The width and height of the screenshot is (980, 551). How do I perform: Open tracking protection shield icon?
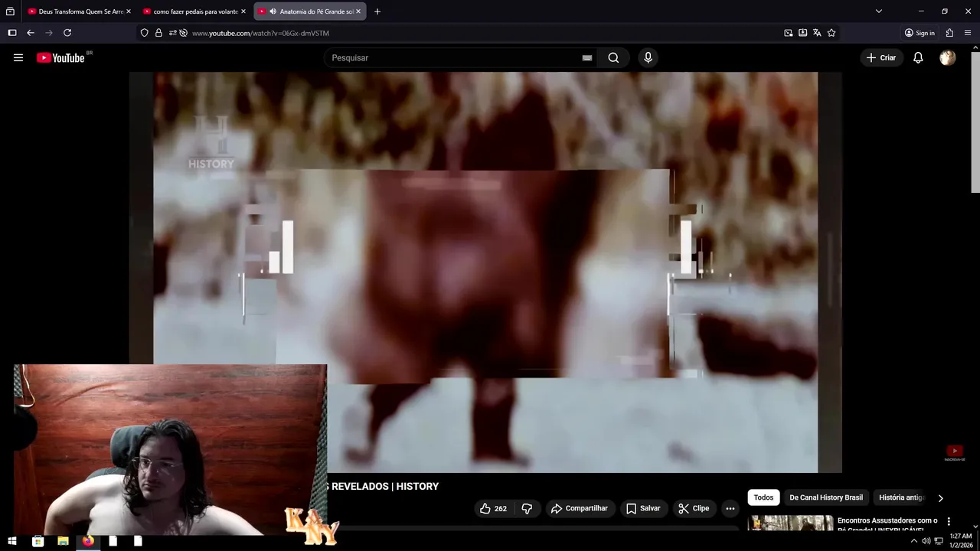[x=144, y=33]
